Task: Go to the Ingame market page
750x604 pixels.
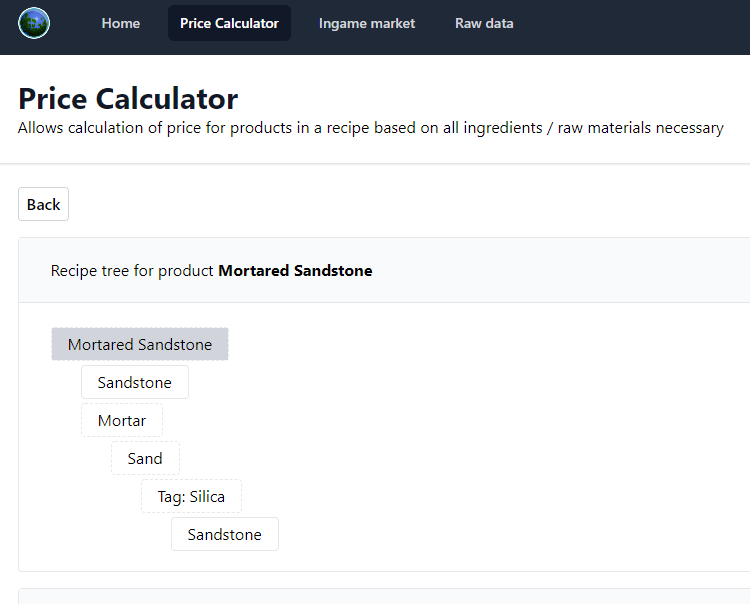Action: pos(367,23)
